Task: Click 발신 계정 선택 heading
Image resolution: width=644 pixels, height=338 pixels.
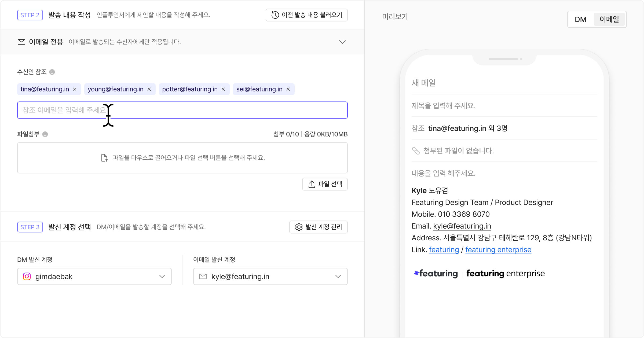Action: coord(69,227)
